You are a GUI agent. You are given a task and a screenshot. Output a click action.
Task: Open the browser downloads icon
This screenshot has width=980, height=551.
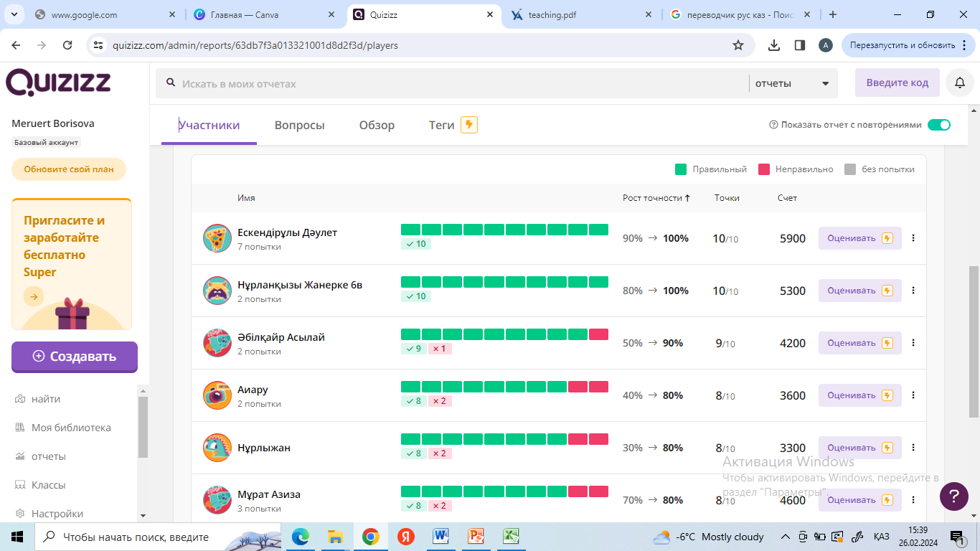tap(773, 45)
